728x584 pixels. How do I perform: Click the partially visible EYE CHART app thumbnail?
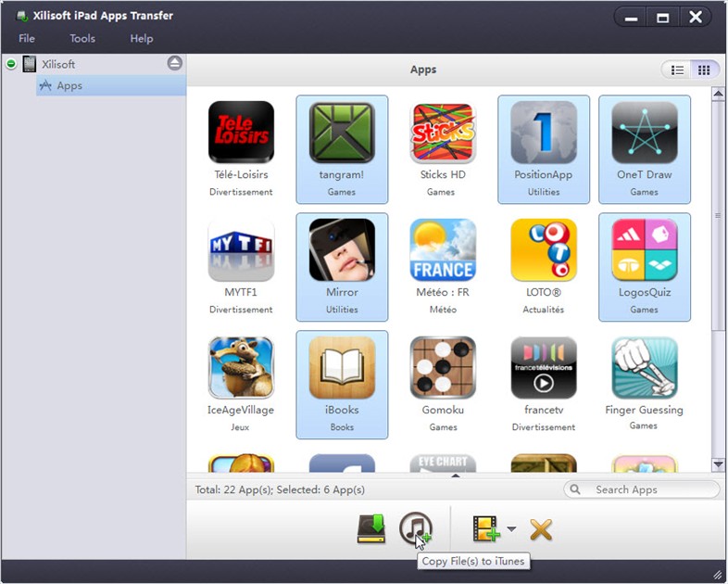pyautogui.click(x=443, y=463)
